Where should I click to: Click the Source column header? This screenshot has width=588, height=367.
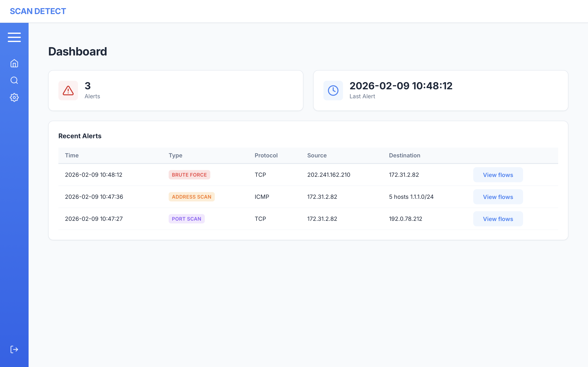click(317, 155)
